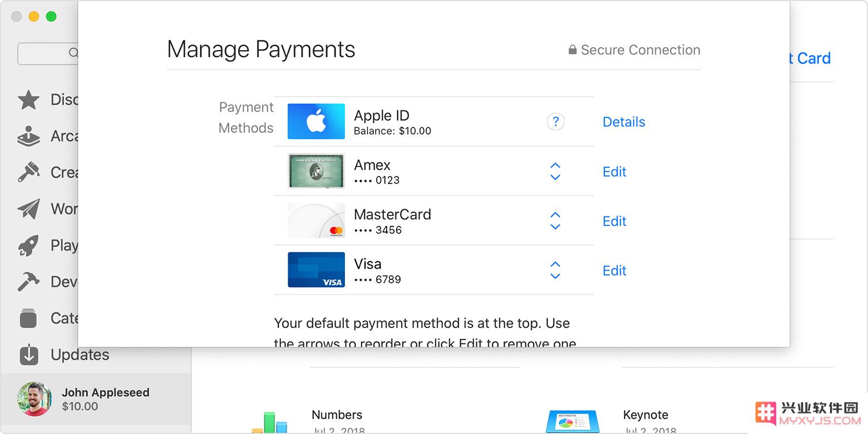Open the Keynote app entry

coord(645,415)
